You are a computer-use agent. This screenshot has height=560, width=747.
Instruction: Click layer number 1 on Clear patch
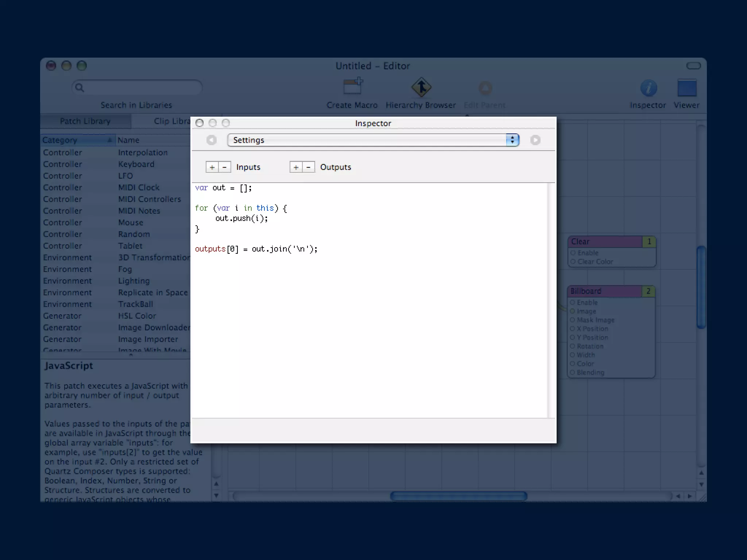(649, 242)
